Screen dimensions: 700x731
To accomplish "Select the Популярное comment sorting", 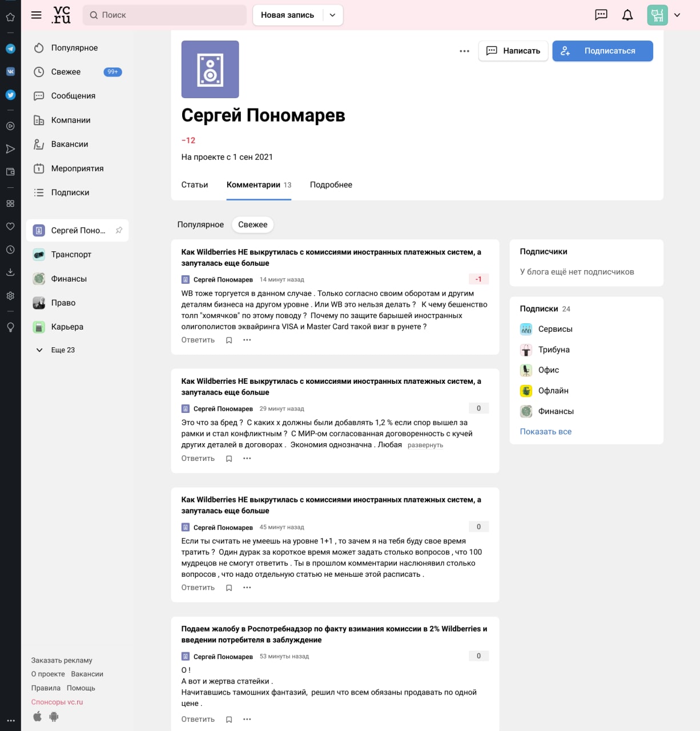I will [x=200, y=225].
